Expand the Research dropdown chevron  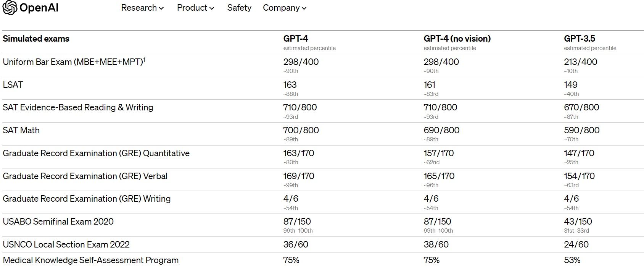(x=161, y=8)
